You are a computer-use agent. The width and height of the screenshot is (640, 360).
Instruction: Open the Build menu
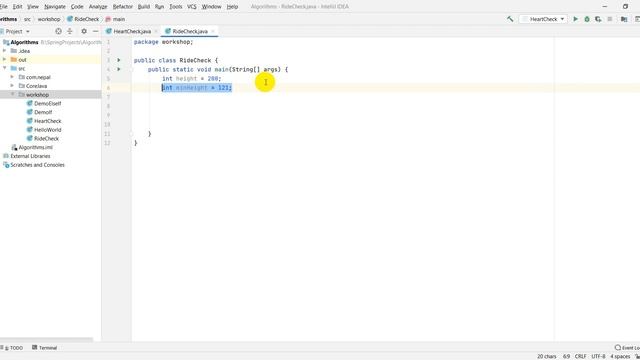(144, 7)
